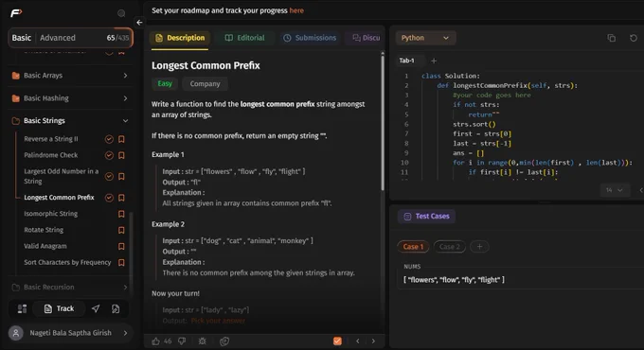
Task: Switch to the Advanced track
Action: (x=58, y=38)
